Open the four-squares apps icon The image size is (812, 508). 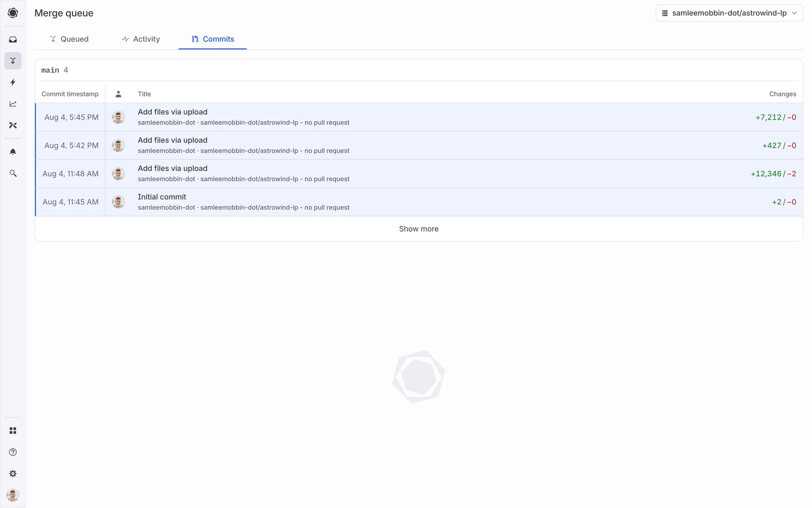[13, 431]
